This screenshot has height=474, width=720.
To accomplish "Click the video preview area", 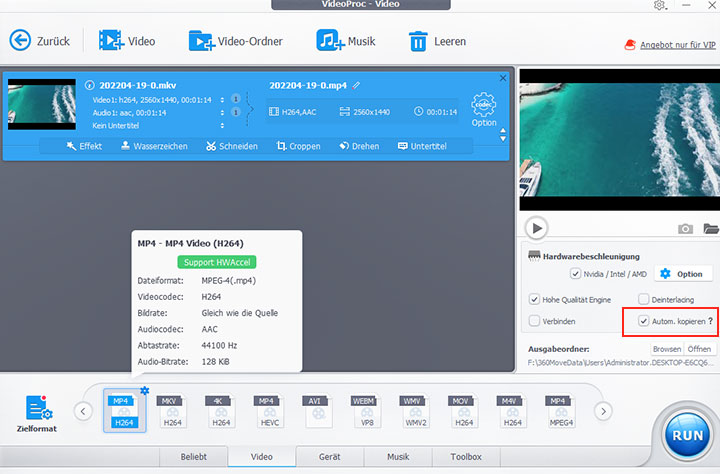I will coord(619,140).
